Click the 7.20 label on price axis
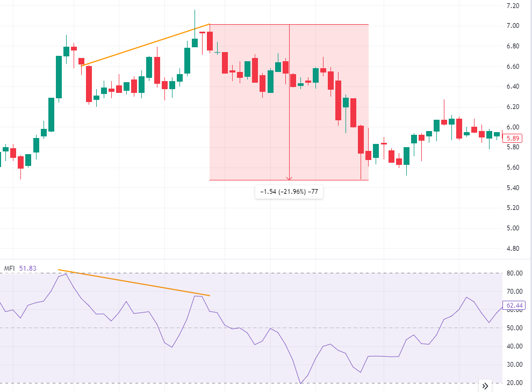The height and width of the screenshot is (392, 532). click(512, 6)
